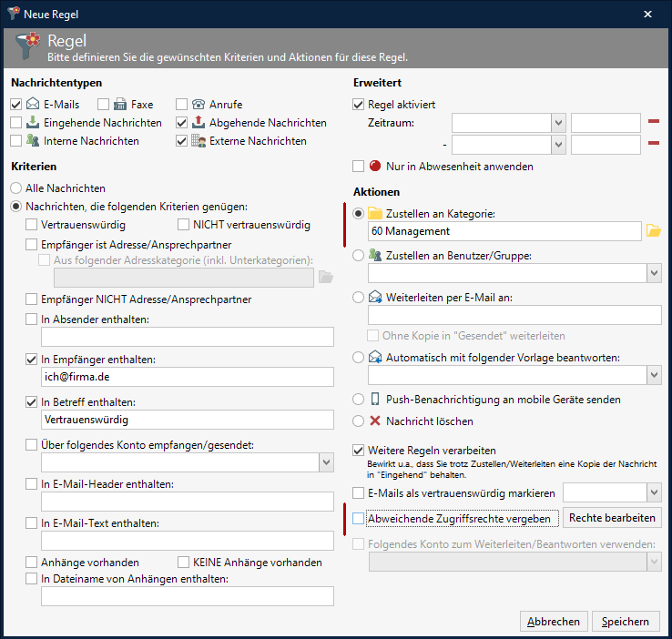Select the Nachricht löschen radio button
Screen dimensions: 672x639
coord(358,421)
